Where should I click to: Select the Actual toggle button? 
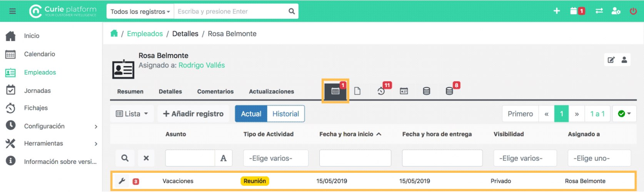click(251, 114)
